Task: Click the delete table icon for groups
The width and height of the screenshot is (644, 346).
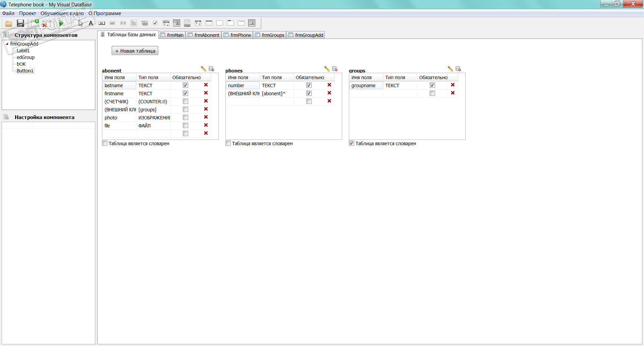Action: click(x=458, y=69)
